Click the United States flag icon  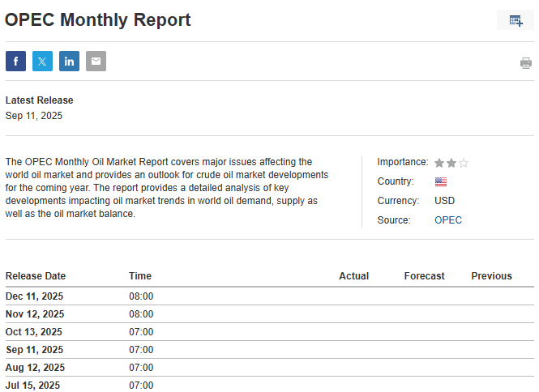[x=440, y=182]
